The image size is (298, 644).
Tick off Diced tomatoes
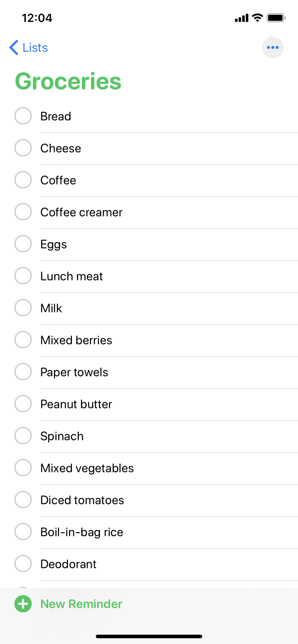pyautogui.click(x=23, y=500)
